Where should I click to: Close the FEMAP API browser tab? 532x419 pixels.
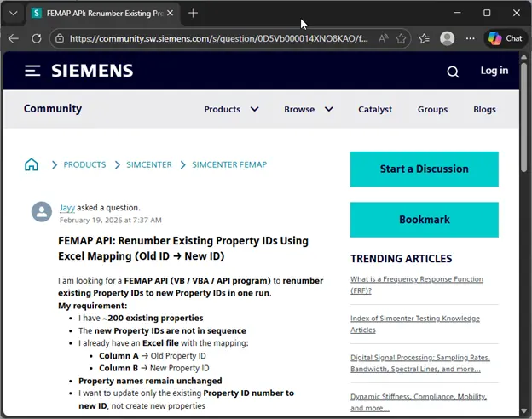click(x=171, y=14)
